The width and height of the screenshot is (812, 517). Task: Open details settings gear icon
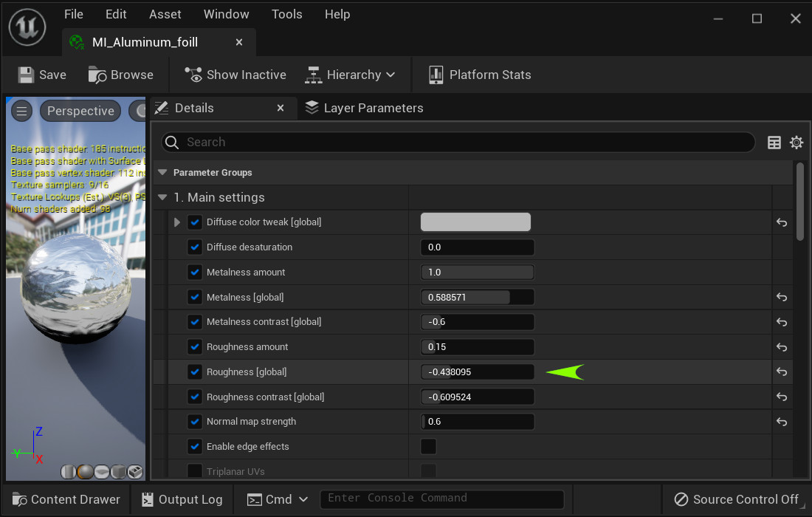[x=796, y=143]
